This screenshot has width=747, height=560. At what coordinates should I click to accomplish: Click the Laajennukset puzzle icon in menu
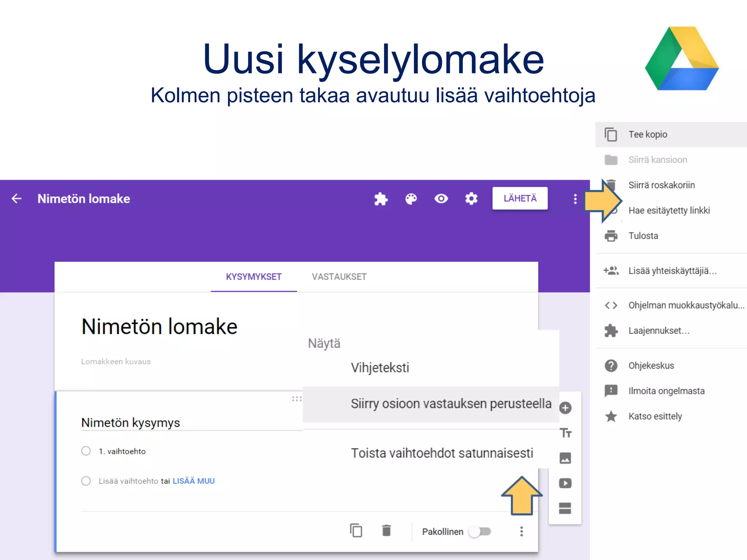click(x=611, y=331)
